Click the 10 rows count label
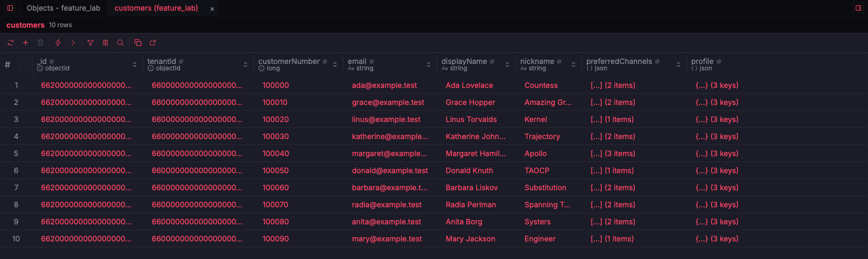Screen dimensions: 868x259 tap(60, 25)
